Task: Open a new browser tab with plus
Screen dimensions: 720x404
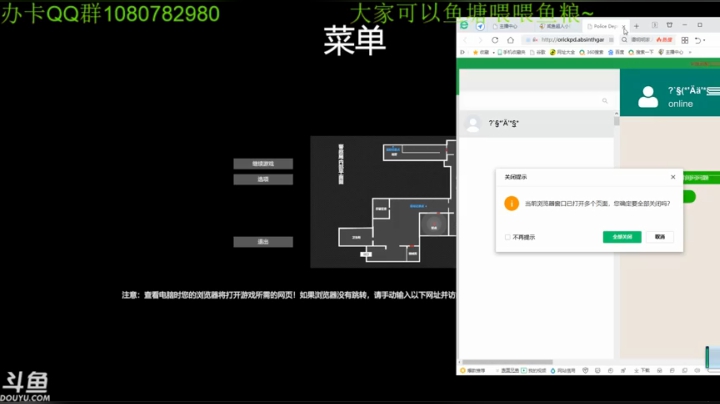Action: click(x=636, y=26)
